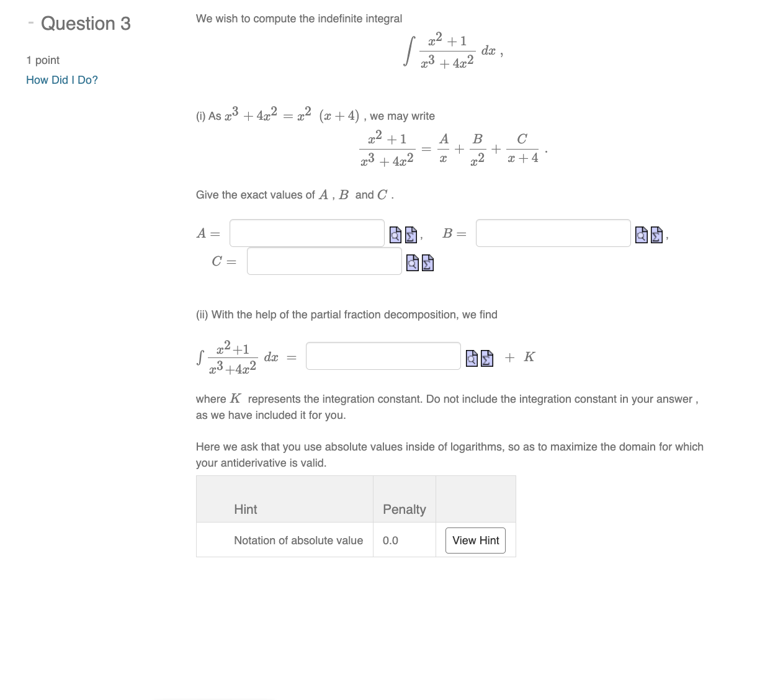Open the Equation Editor icon for answer B
This screenshot has height=700, width=783.
tap(657, 235)
